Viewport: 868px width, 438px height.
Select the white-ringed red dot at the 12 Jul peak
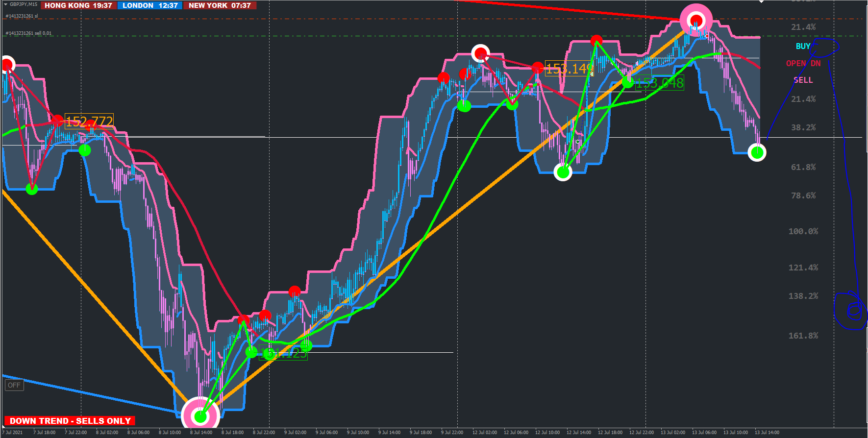click(481, 53)
